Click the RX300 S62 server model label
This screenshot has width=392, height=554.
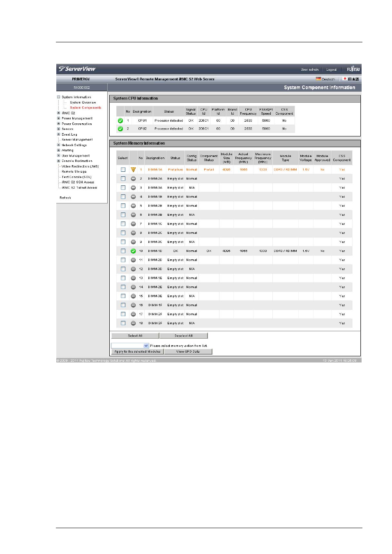coord(82,88)
